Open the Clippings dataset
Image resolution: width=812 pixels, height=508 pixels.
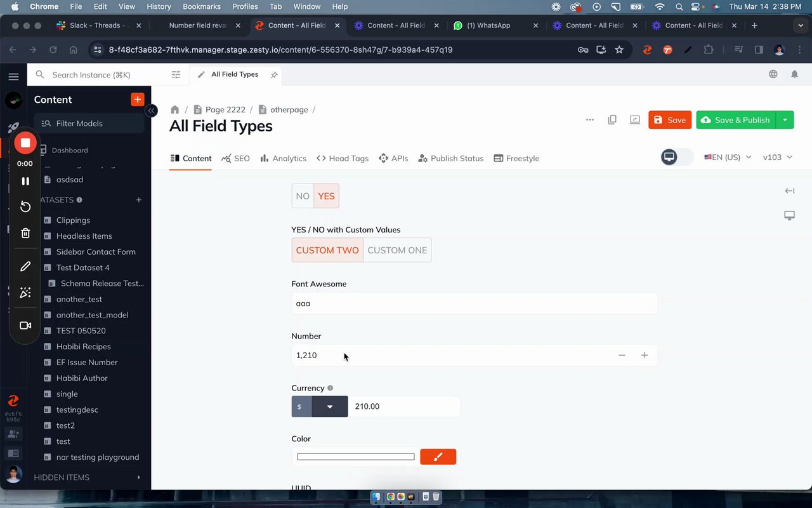tap(73, 220)
